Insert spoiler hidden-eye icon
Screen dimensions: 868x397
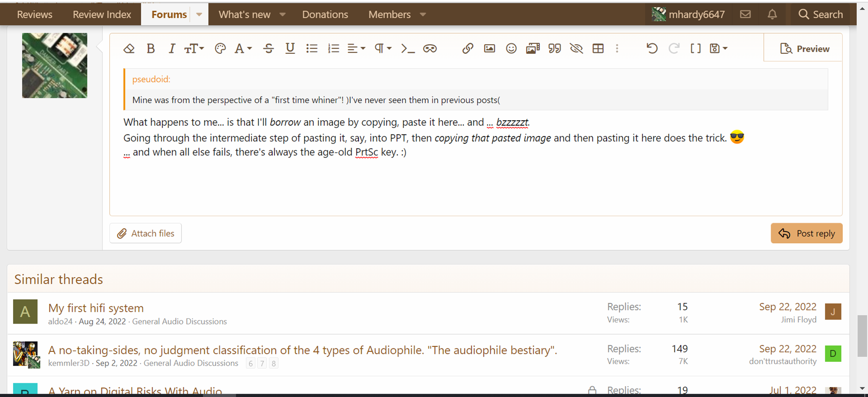(576, 49)
